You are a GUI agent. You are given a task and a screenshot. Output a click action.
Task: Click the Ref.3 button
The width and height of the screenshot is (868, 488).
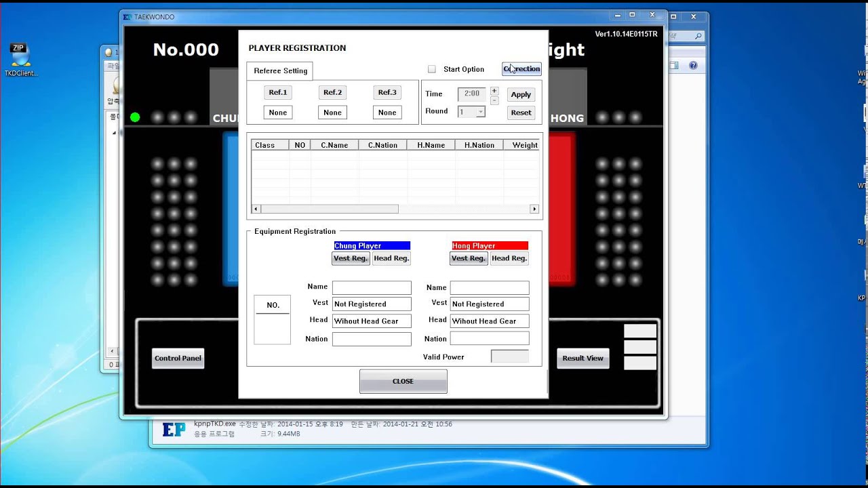[x=387, y=92]
